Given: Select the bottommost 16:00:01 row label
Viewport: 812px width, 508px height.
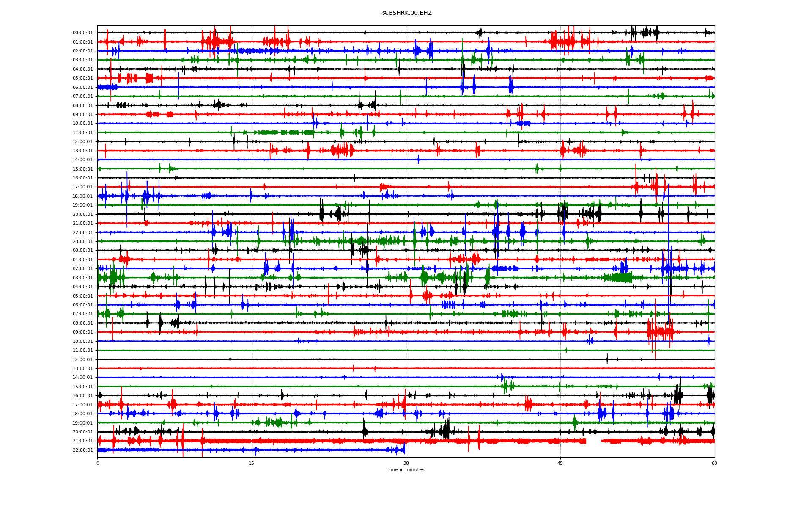Looking at the screenshot, I should point(82,395).
